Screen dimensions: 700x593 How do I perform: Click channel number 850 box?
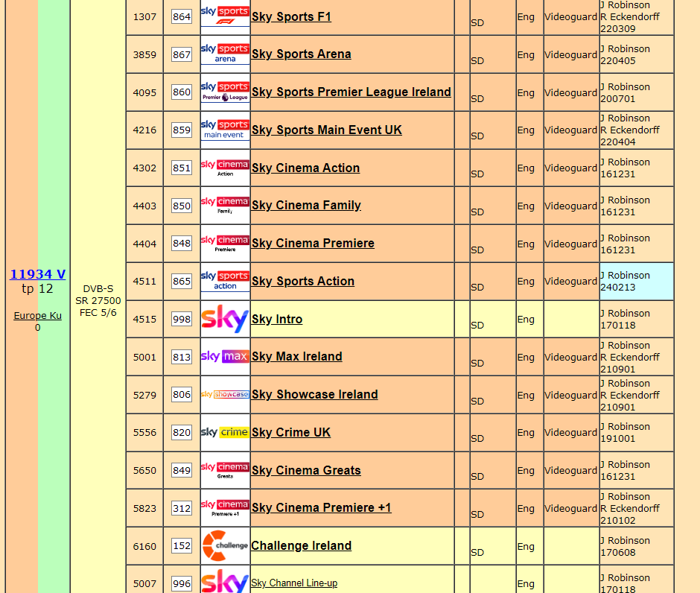tap(182, 206)
